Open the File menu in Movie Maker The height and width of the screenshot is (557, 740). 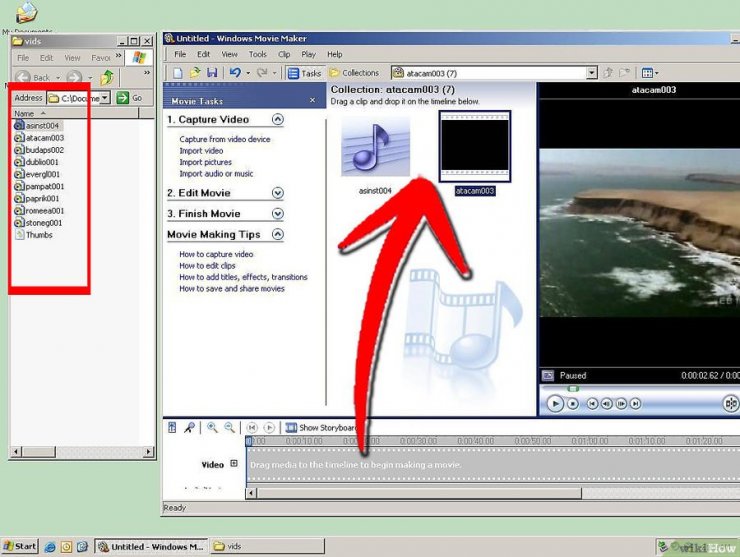(180, 54)
